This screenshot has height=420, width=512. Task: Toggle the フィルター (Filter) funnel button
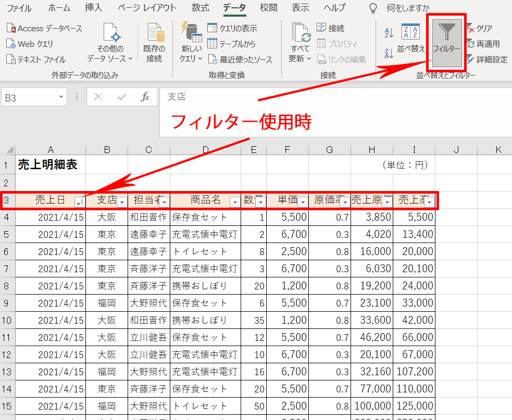click(446, 40)
